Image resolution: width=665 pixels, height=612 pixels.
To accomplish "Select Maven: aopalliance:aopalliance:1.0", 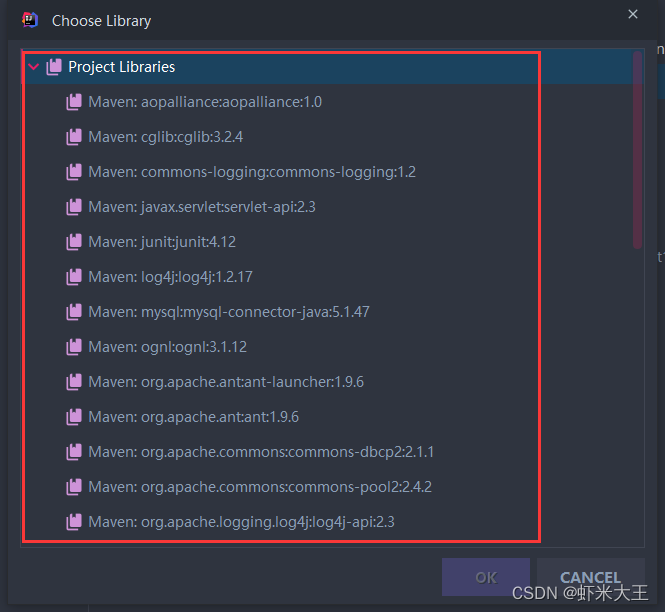I will click(205, 102).
